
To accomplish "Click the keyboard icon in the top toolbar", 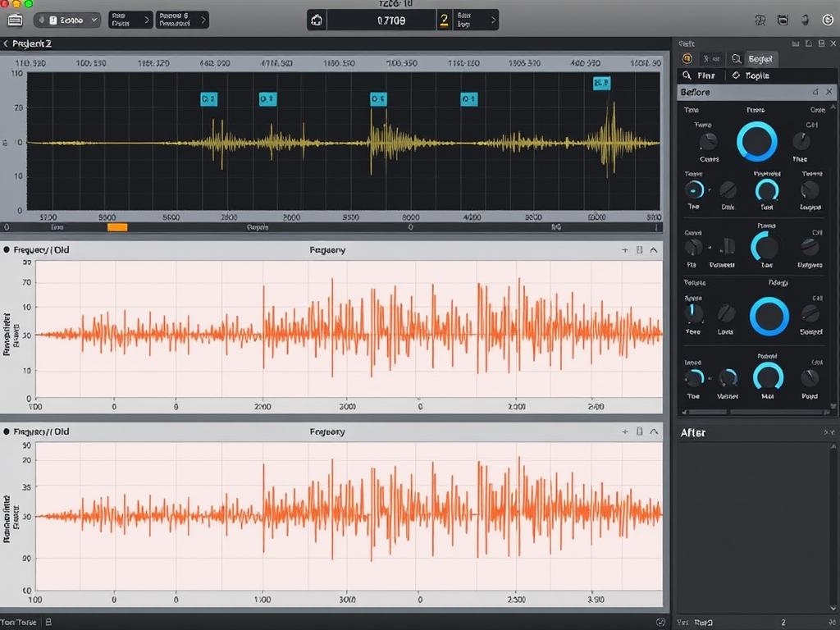I will [14, 20].
